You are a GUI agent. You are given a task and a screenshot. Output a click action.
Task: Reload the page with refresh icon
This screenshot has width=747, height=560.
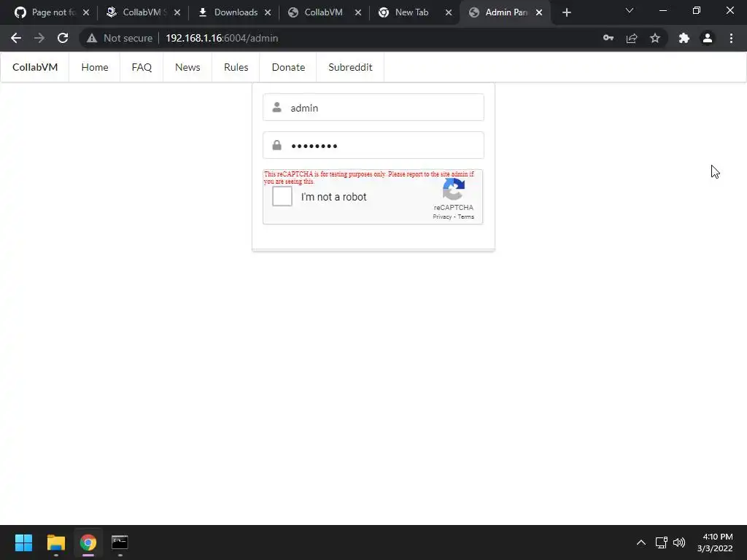[x=63, y=38]
